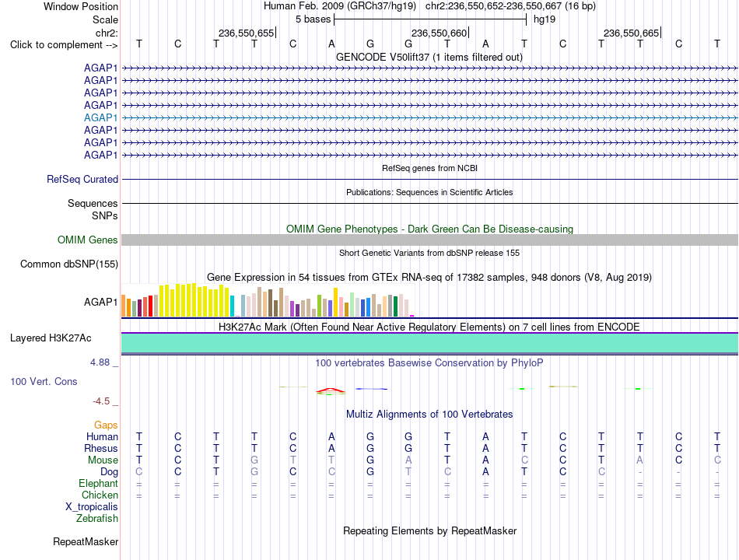The height and width of the screenshot is (560, 739).
Task: Click the light-blue AGAP1 transcript arrow line
Action: tap(429, 118)
